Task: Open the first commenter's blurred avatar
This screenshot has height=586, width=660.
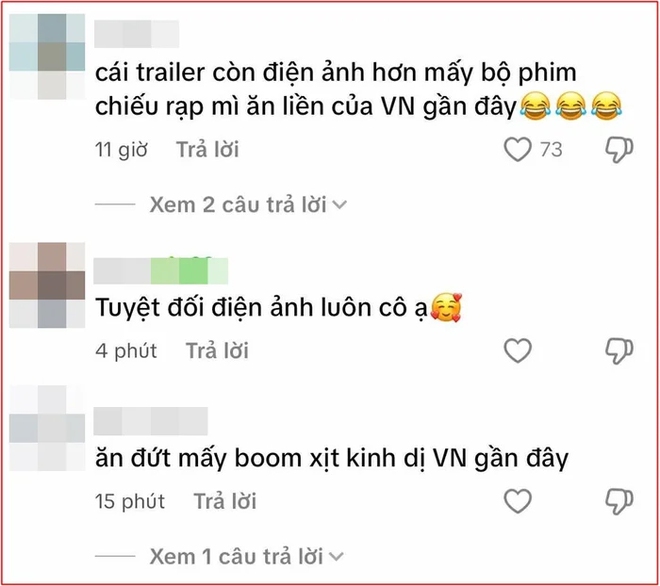Action: coord(47,56)
